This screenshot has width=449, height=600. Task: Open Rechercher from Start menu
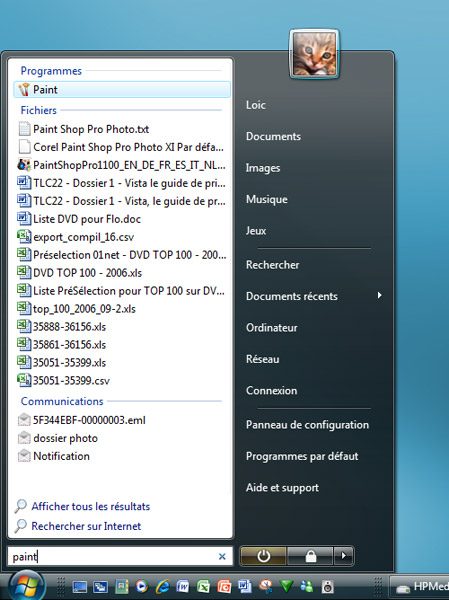(x=273, y=264)
